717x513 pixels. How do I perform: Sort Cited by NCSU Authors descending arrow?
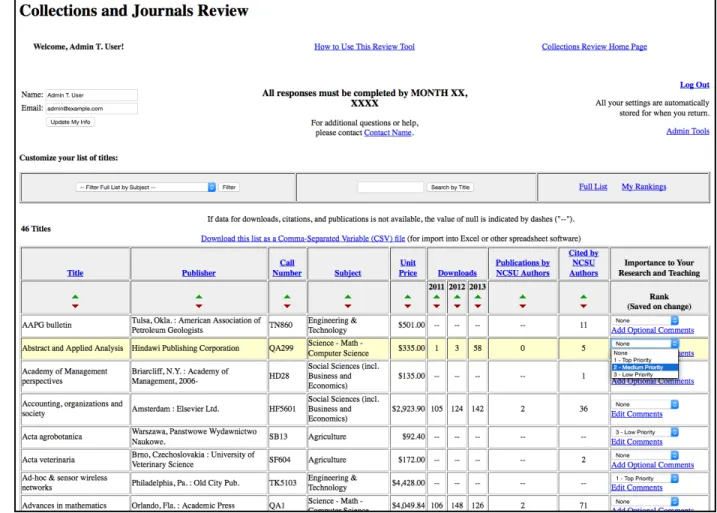coord(583,306)
